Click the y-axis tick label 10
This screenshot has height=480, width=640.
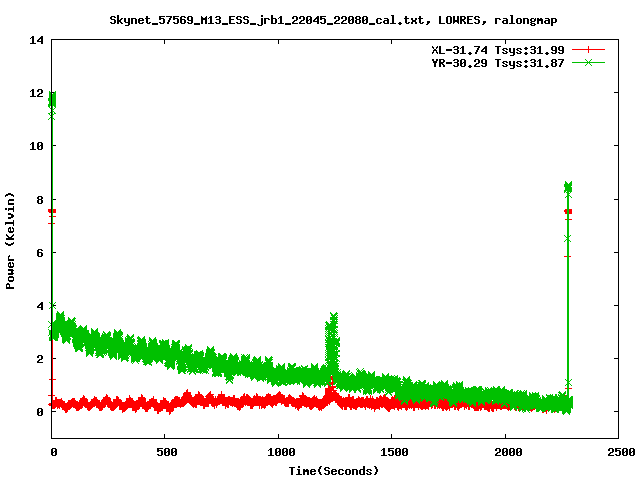click(36, 146)
